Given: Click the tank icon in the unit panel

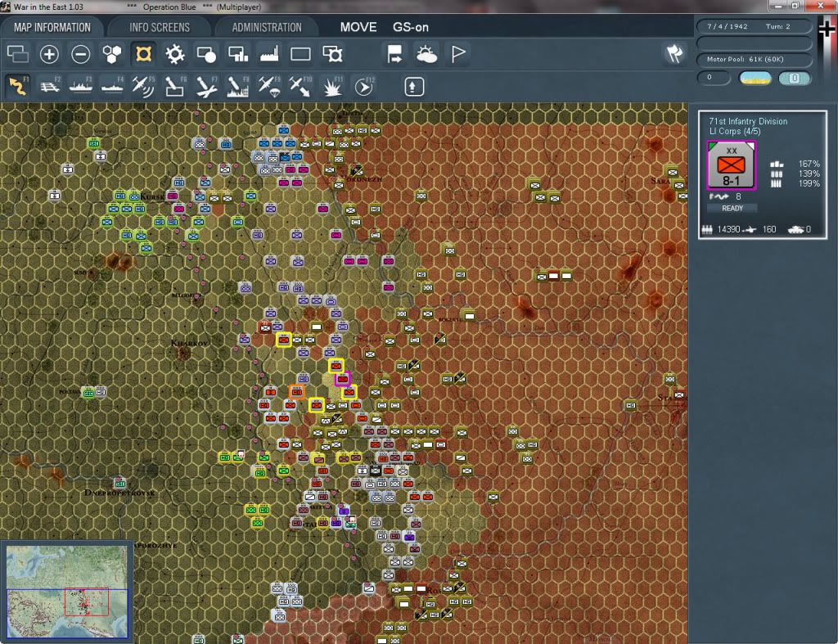Looking at the screenshot, I should pyautogui.click(x=795, y=229).
